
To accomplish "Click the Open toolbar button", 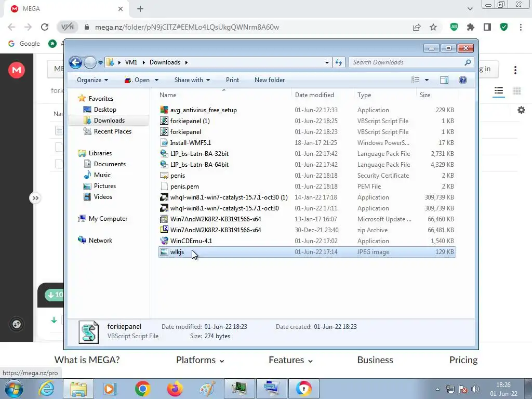I will point(137,80).
